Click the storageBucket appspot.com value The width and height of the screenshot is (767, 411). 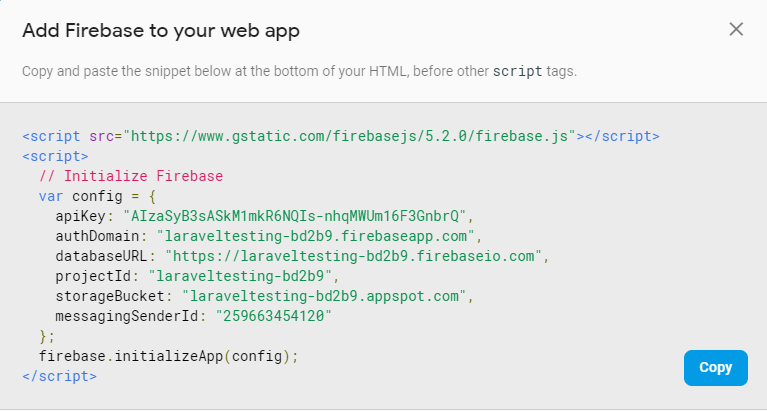click(x=324, y=296)
